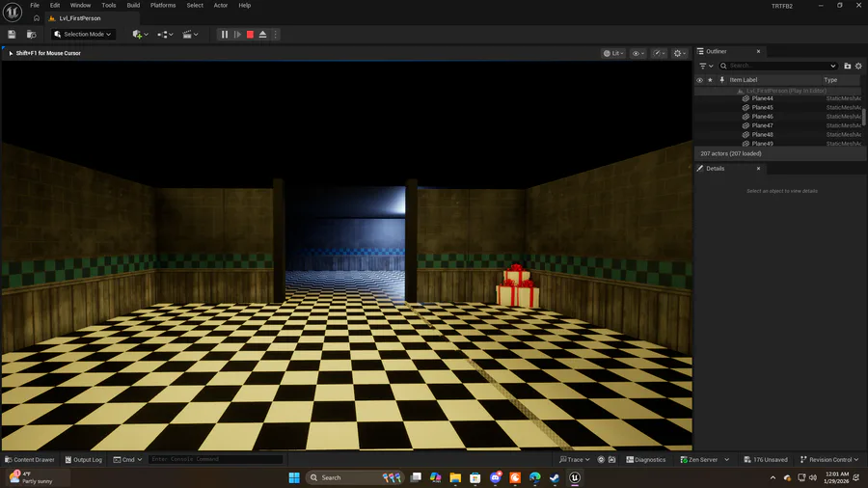Open the Help menu
This screenshot has height=488, width=868.
[x=245, y=5]
